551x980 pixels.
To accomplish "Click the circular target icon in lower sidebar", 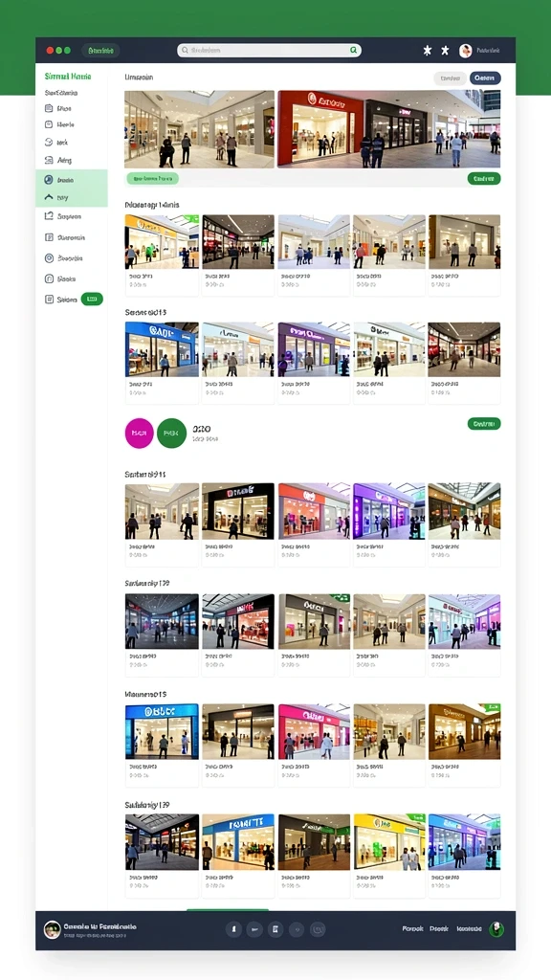I will point(50,258).
